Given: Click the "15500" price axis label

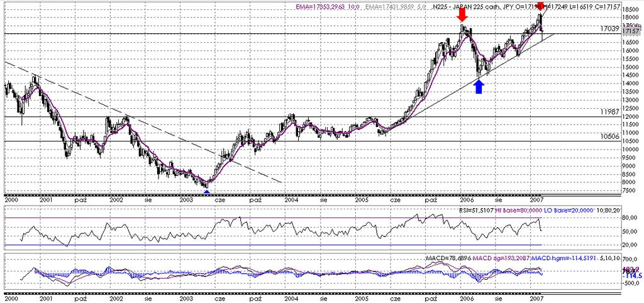Looking at the screenshot, I should tap(631, 58).
